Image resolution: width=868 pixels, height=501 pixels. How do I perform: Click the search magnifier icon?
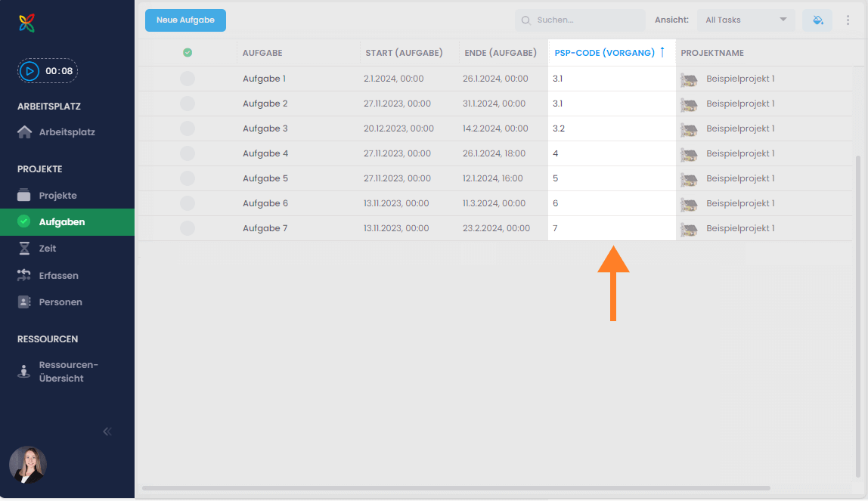pos(526,20)
